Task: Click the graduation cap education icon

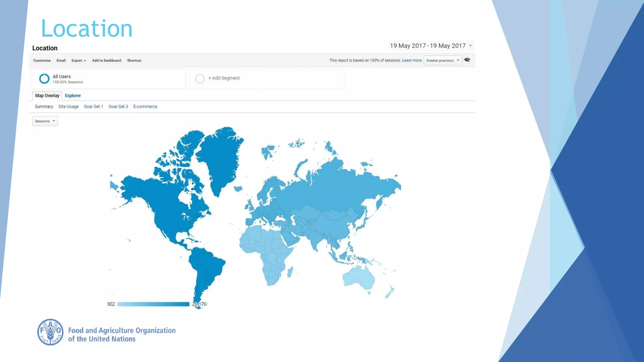Action: pos(467,60)
